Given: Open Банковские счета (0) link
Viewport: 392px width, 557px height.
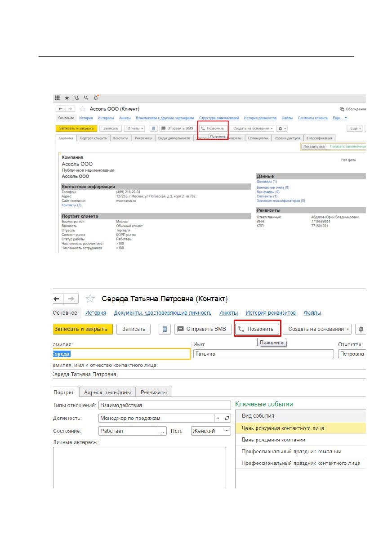Looking at the screenshot, I should [x=273, y=187].
